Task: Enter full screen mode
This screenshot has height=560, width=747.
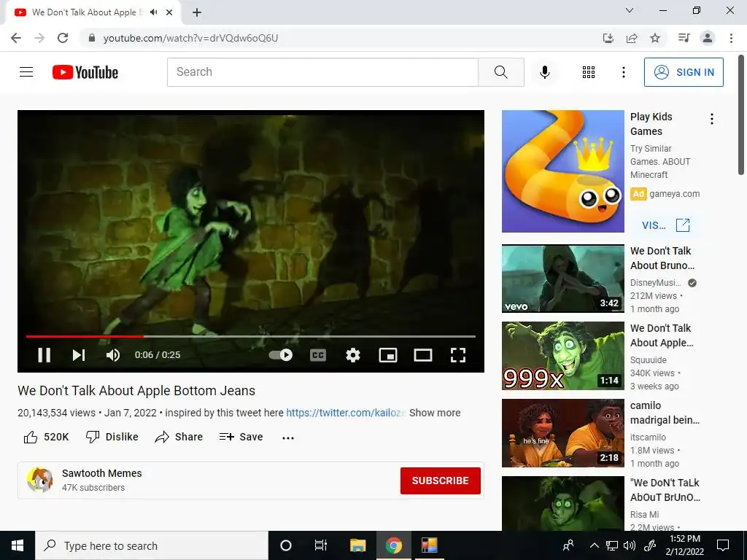Action: (458, 355)
